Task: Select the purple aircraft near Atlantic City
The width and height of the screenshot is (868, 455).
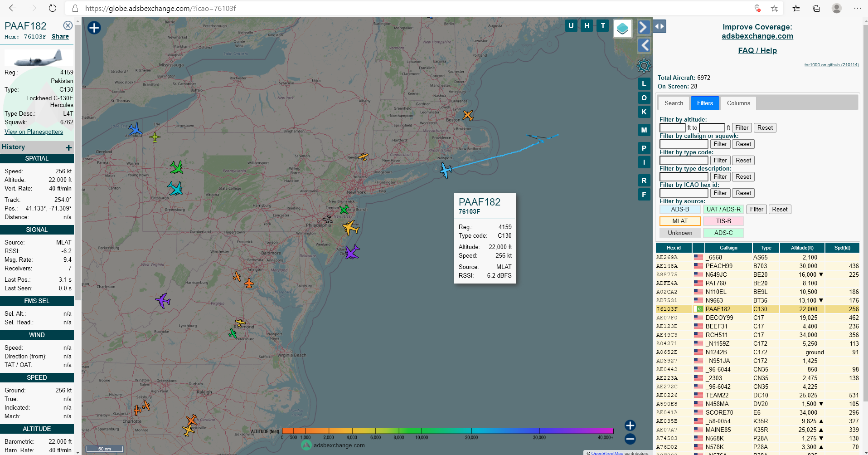Action: point(352,252)
